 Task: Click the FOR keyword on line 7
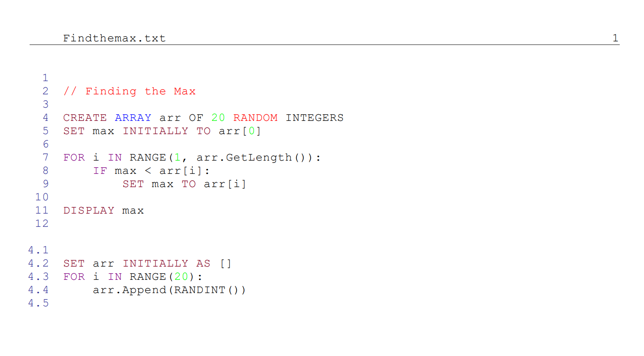tap(74, 158)
